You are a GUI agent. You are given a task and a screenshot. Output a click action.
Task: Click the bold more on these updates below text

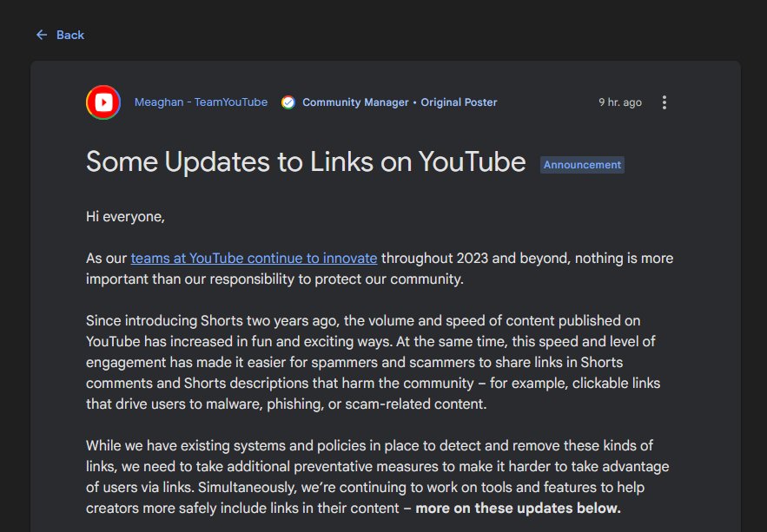(518, 509)
